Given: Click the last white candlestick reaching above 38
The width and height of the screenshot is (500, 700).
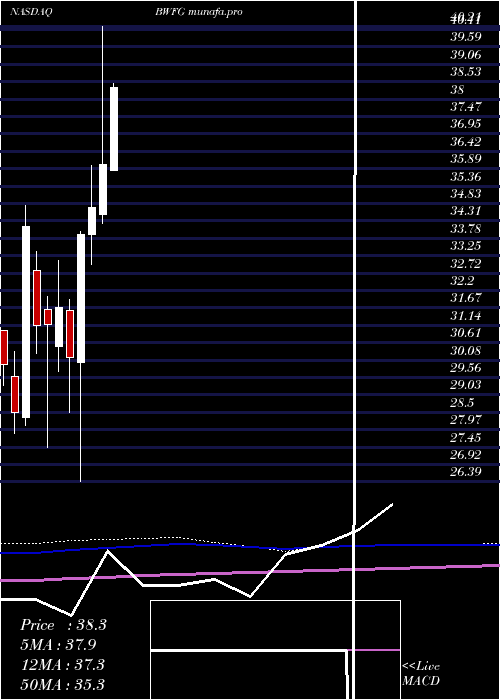Looking at the screenshot, I should tap(114, 129).
